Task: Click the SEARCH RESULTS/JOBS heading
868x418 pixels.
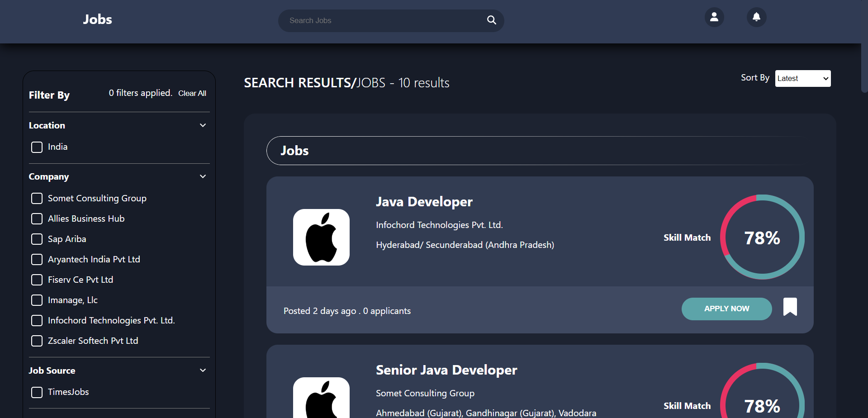Action: 346,83
